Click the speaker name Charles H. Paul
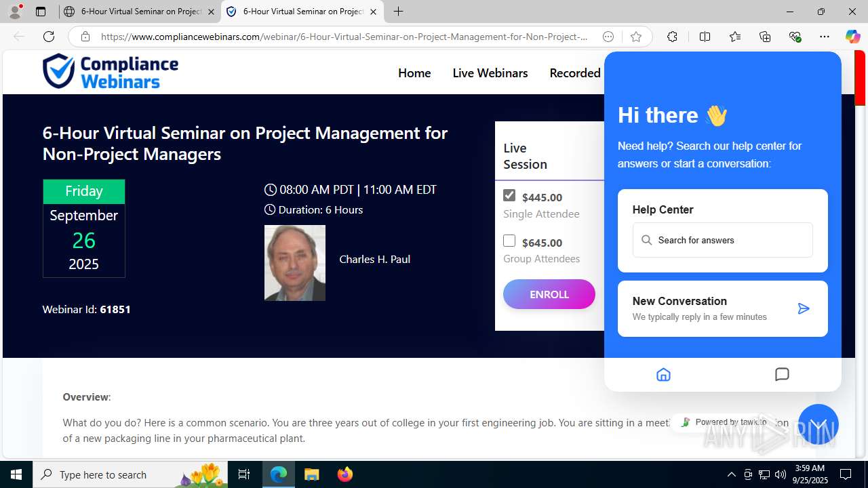The image size is (868, 488). point(374,259)
